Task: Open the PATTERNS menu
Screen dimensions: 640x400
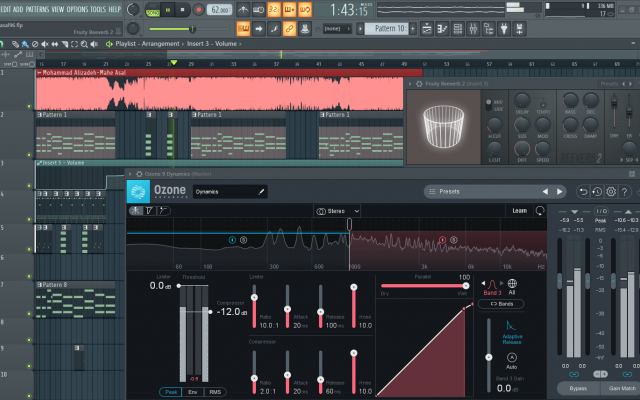Action: pos(38,9)
